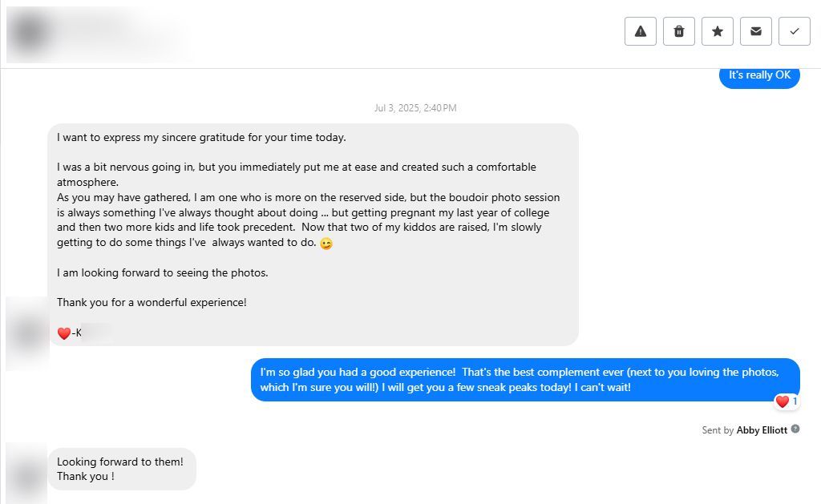Mark conversation as spam with warning triangle

tap(640, 31)
